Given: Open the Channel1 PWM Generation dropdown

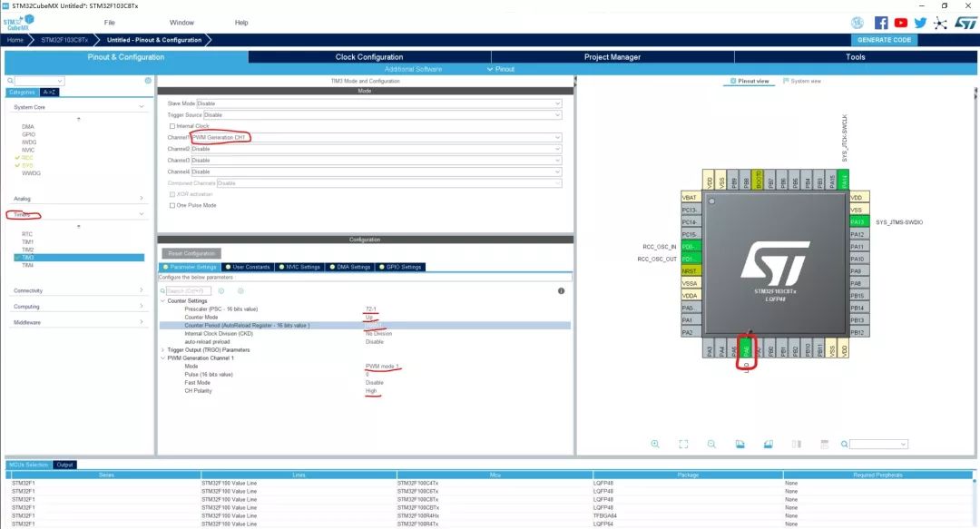Looking at the screenshot, I should pos(377,137).
